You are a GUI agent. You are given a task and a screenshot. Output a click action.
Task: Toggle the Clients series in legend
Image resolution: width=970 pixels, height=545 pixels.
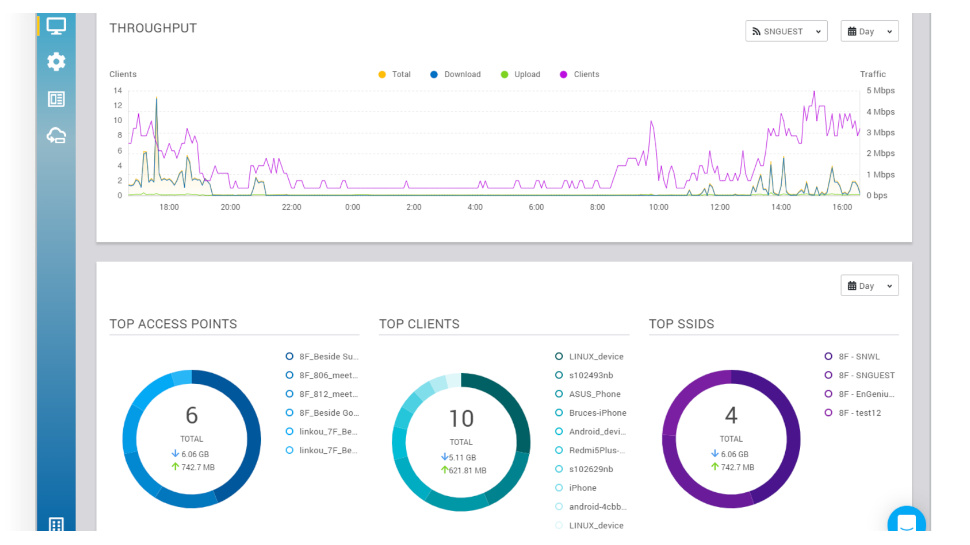click(x=580, y=74)
